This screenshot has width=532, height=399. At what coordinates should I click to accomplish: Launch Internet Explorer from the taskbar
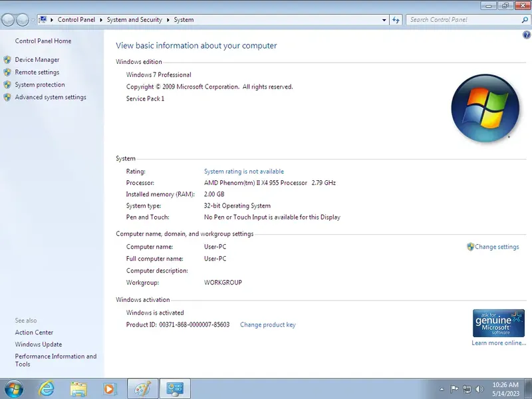pos(46,388)
